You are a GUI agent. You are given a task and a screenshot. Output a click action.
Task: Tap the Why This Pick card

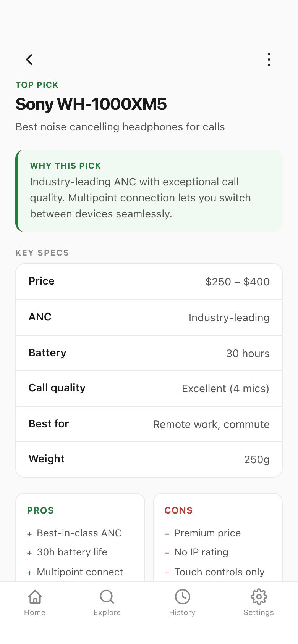(x=149, y=191)
